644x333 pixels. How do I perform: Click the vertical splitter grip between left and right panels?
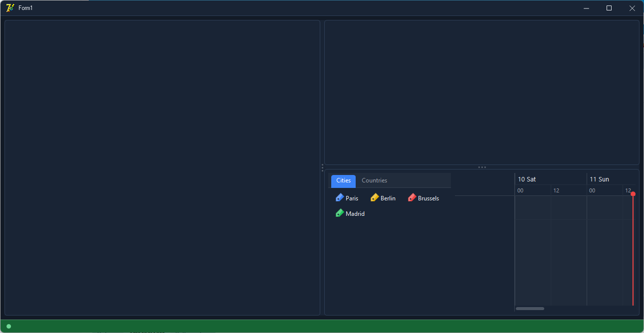point(322,167)
